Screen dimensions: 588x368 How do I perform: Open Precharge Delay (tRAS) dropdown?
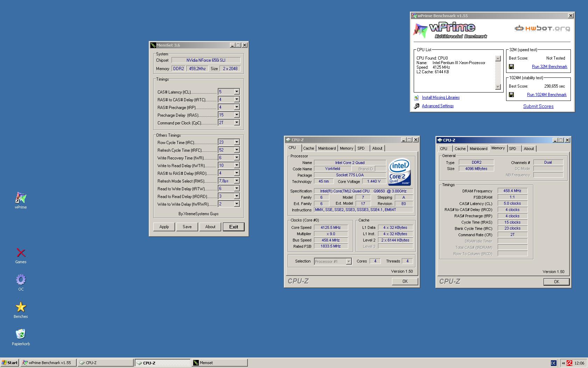[237, 115]
